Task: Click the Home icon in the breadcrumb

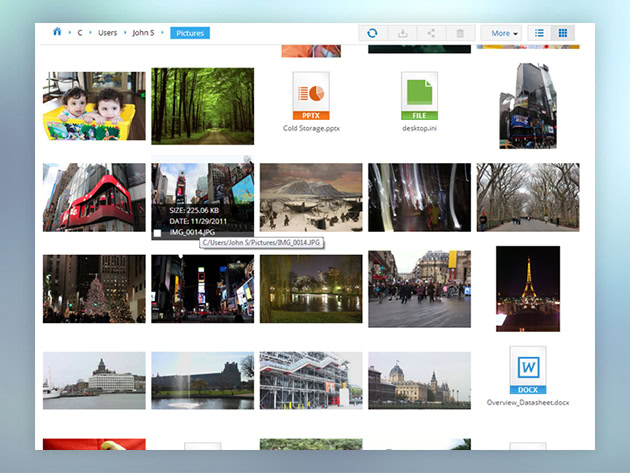Action: click(x=57, y=32)
